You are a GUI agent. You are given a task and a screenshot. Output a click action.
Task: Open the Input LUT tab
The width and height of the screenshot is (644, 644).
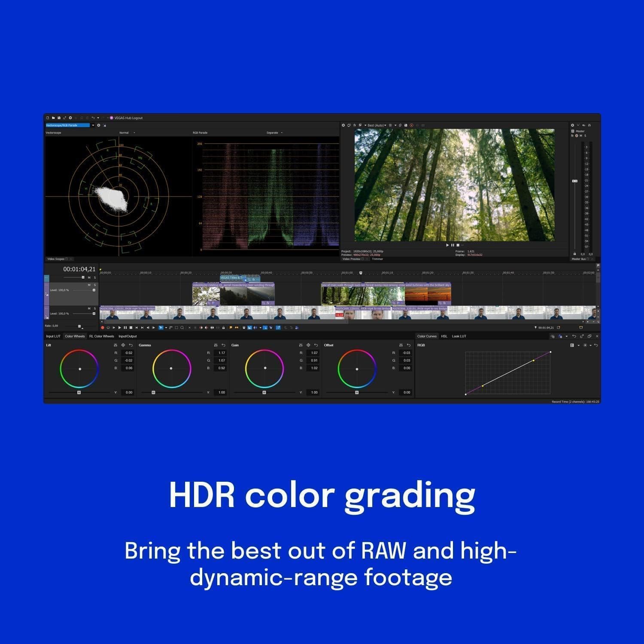[x=53, y=336]
